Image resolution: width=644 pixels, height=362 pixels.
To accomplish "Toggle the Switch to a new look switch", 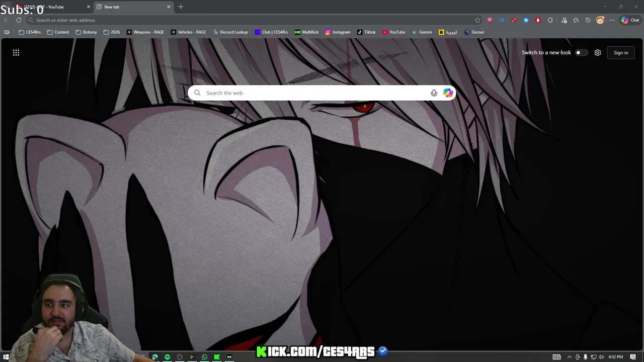I will tap(581, 53).
